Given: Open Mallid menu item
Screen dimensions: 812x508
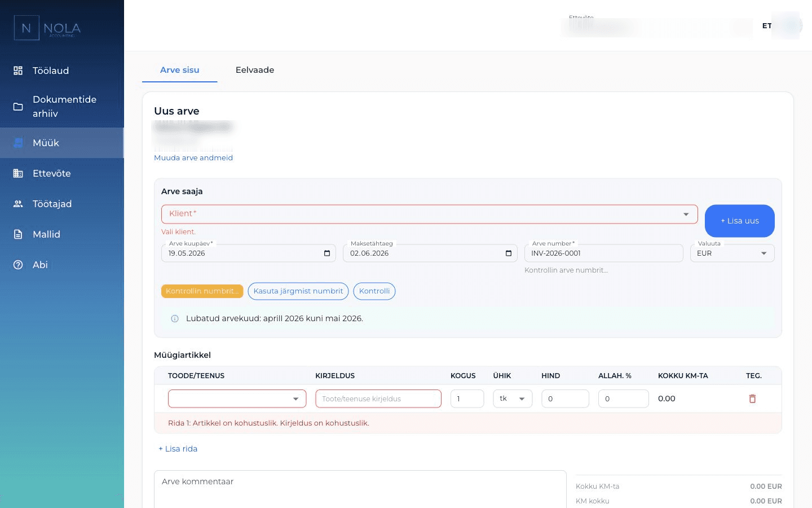Looking at the screenshot, I should pyautogui.click(x=62, y=234).
